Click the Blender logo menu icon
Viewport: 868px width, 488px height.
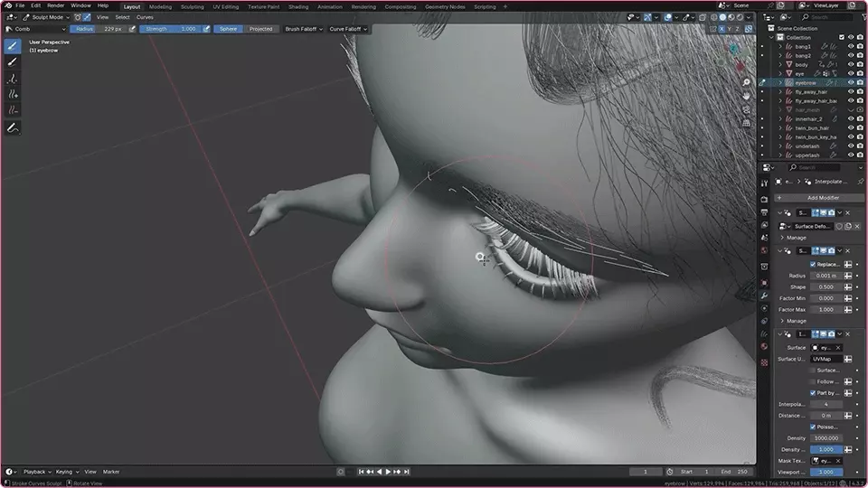(x=8, y=5)
